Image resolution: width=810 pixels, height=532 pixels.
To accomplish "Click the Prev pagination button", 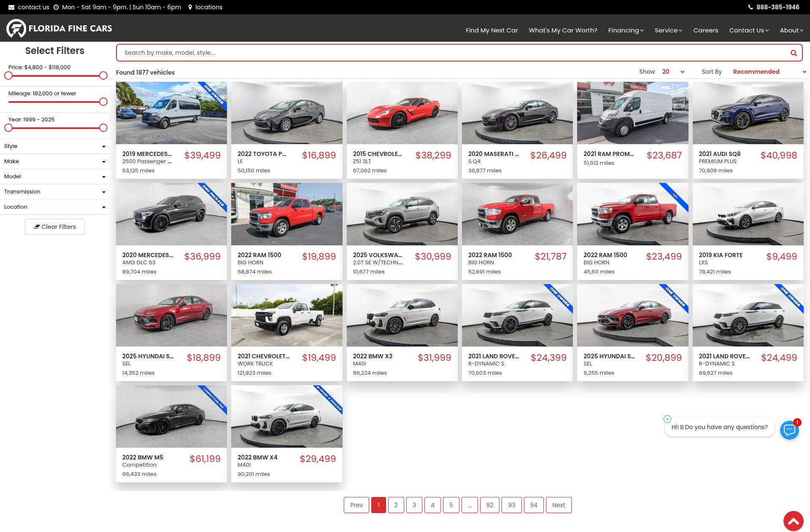I will point(356,505).
